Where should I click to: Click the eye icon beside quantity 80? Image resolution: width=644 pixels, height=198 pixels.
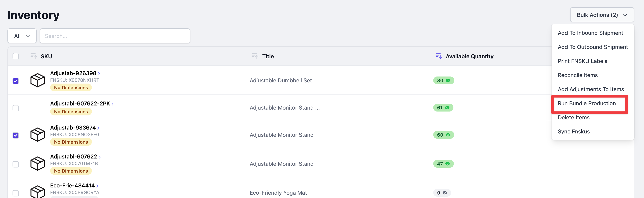448,80
